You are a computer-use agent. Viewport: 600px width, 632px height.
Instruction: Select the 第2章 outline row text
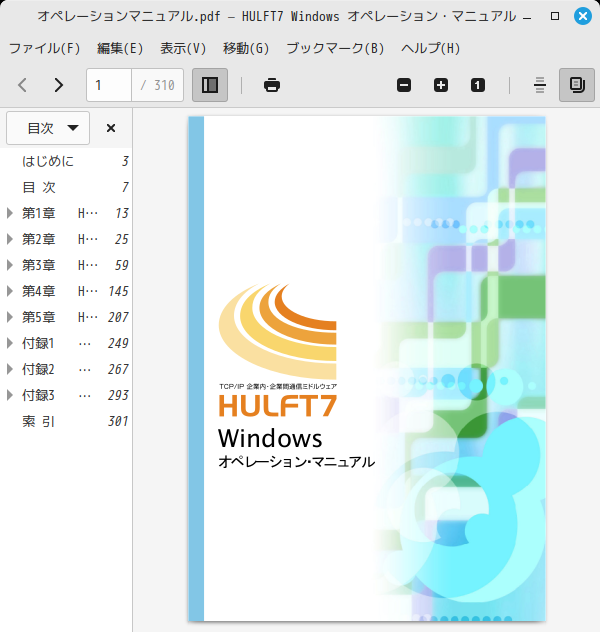click(60, 239)
